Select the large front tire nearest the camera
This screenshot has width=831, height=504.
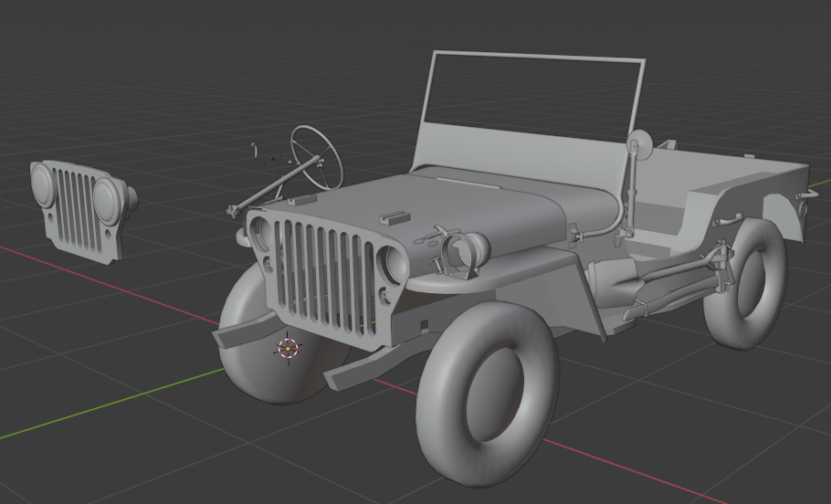click(488, 394)
